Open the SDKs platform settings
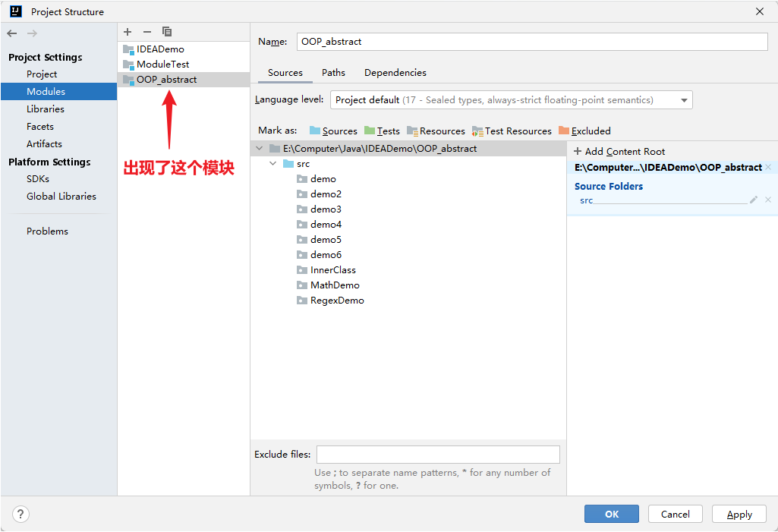Image resolution: width=778 pixels, height=532 pixels. [38, 178]
